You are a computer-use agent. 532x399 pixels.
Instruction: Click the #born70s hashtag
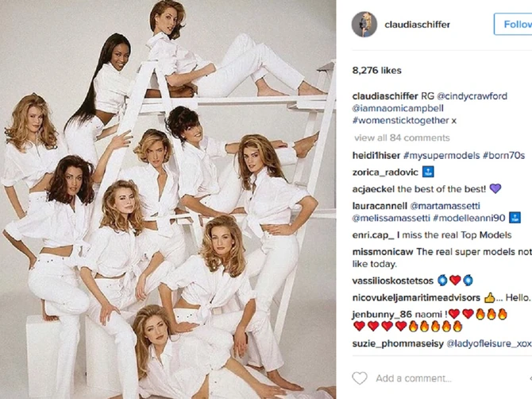tap(503, 154)
